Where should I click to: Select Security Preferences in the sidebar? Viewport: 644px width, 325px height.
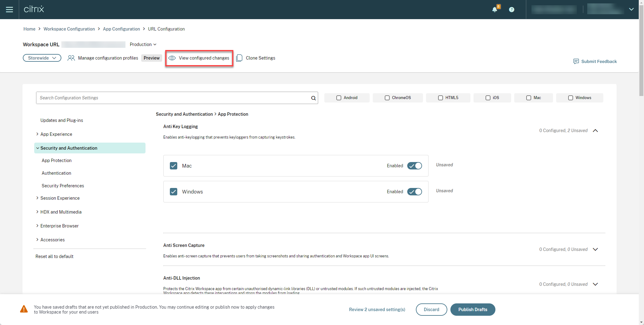click(x=63, y=185)
